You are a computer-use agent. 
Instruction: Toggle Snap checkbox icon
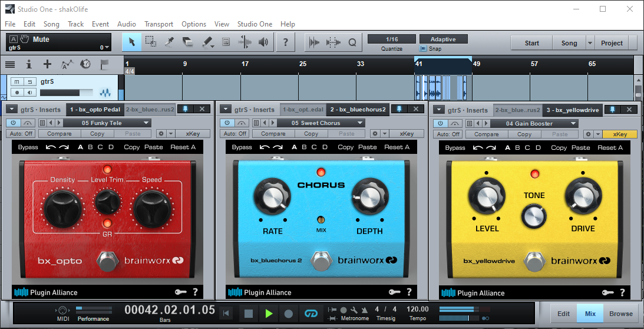(423, 48)
